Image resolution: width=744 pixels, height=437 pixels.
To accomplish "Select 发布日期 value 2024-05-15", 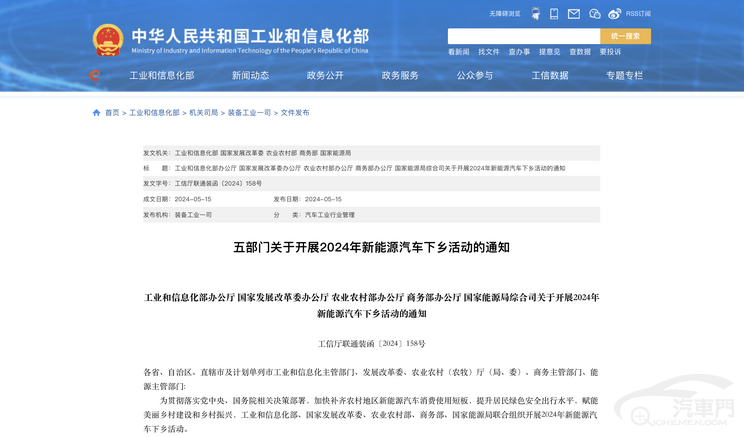I will coord(323,199).
